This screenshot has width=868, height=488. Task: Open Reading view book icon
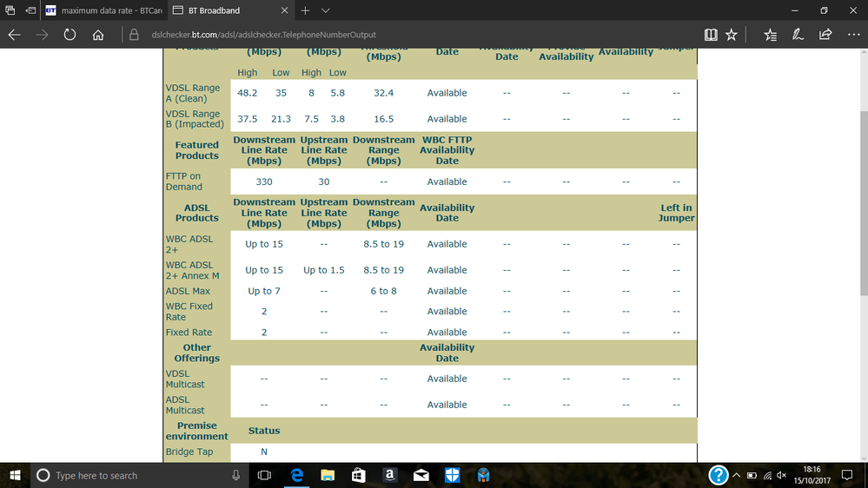pyautogui.click(x=711, y=35)
